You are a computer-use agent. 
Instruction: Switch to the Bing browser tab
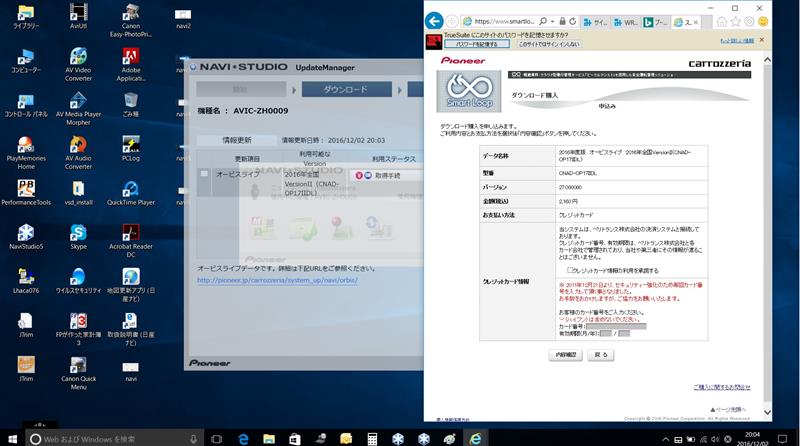656,22
